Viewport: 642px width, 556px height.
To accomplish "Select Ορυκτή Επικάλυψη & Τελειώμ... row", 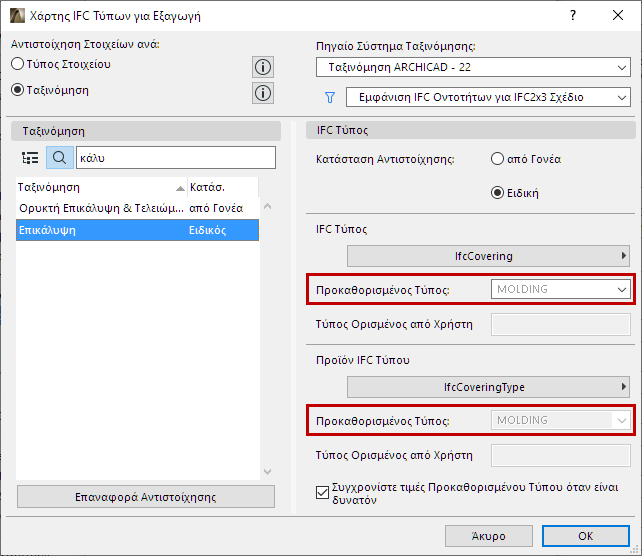I will click(137, 208).
